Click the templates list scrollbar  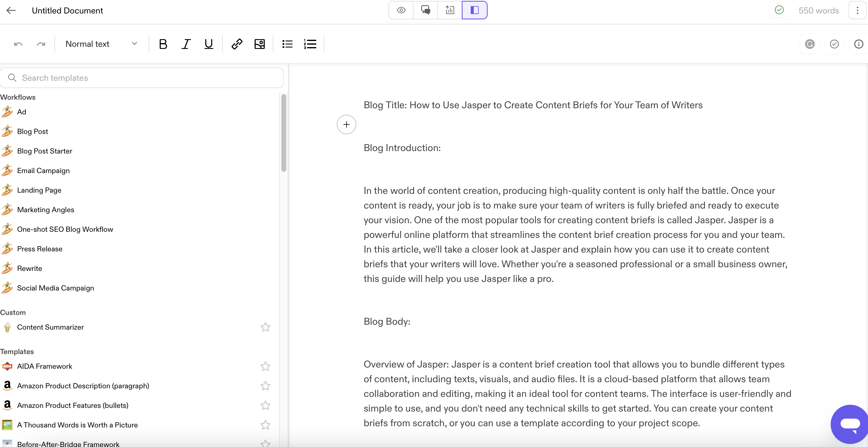point(284,133)
